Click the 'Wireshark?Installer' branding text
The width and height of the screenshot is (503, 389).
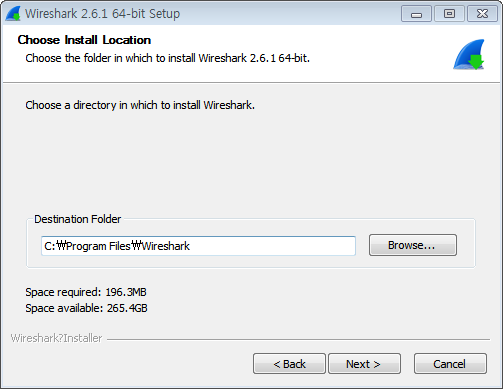click(56, 338)
